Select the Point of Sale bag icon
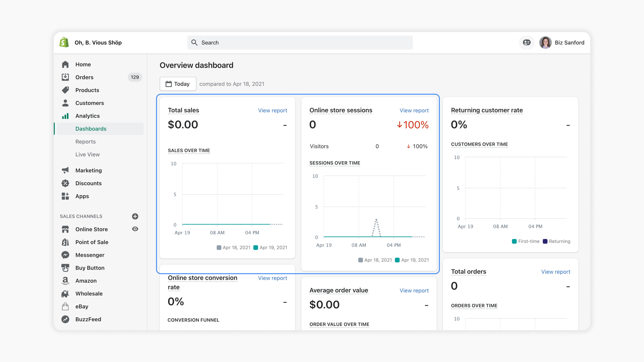 (65, 242)
